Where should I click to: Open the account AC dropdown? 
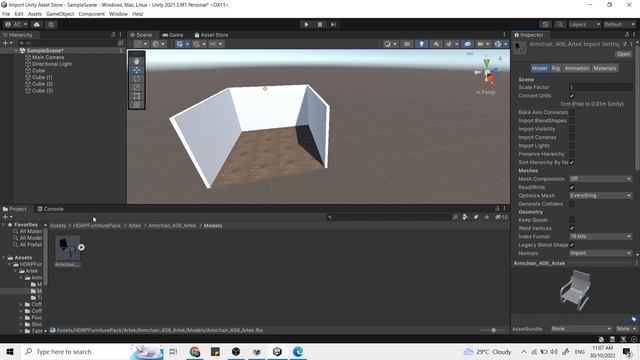16,24
